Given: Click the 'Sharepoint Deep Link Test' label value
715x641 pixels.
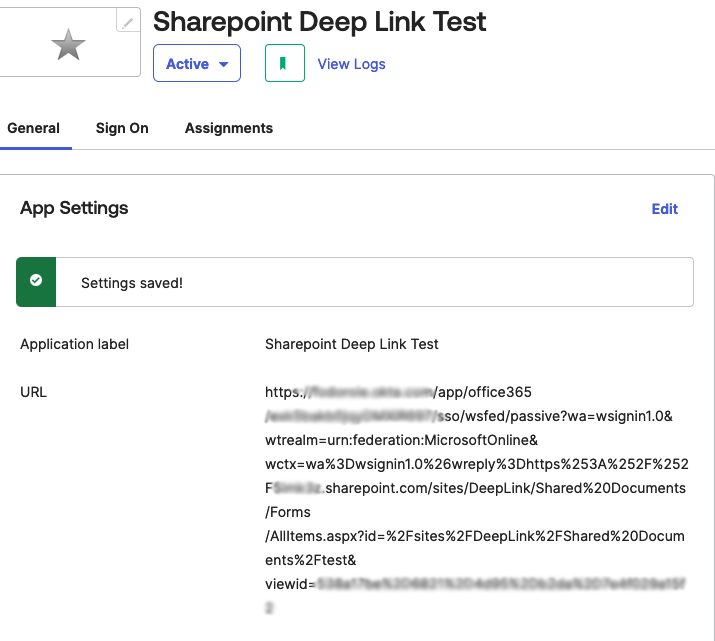Looking at the screenshot, I should pyautogui.click(x=352, y=344).
